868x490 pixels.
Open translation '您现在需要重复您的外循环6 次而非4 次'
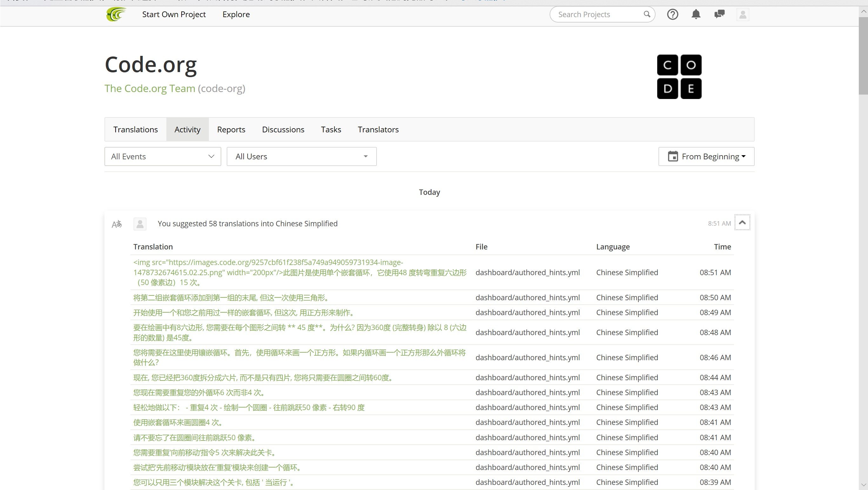(x=200, y=392)
